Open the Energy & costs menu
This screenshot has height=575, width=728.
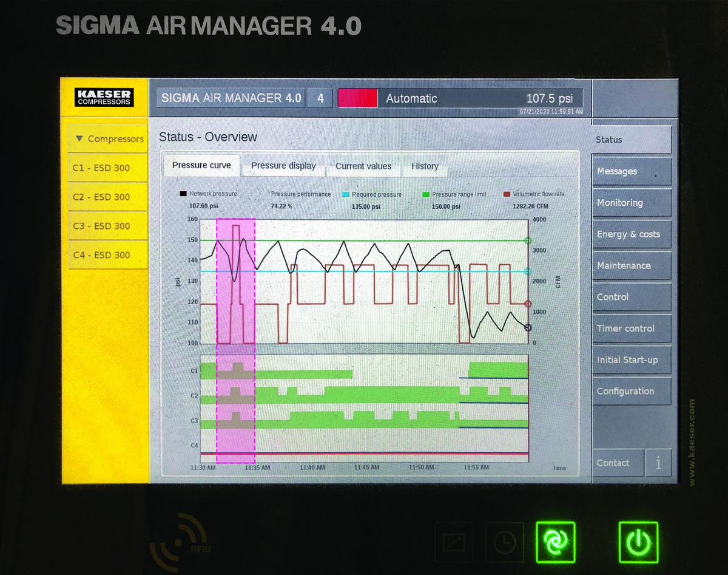(632, 234)
